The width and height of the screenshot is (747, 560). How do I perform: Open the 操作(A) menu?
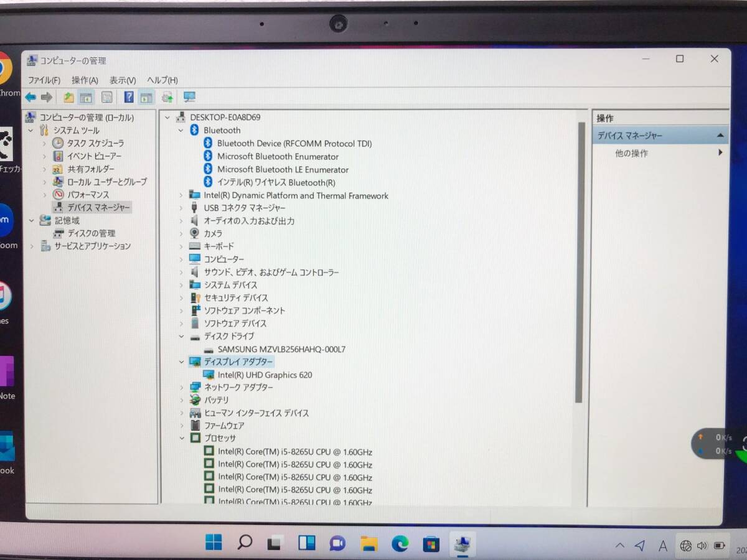tap(85, 80)
